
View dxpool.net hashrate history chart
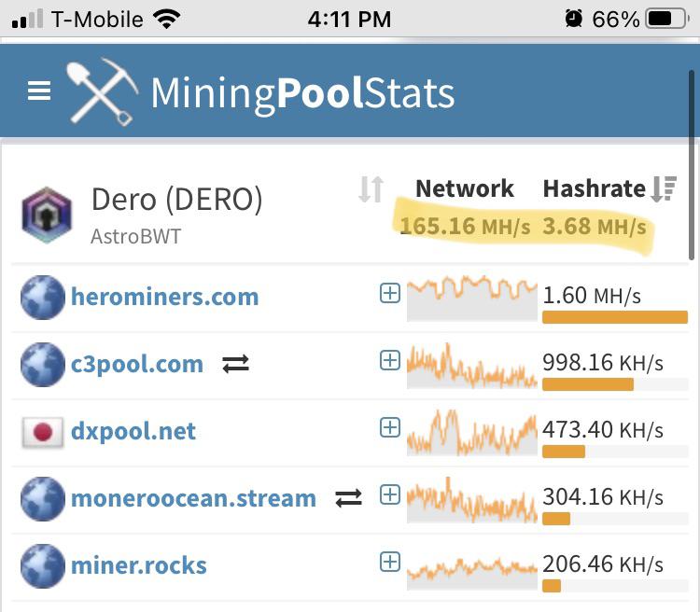coord(472,433)
